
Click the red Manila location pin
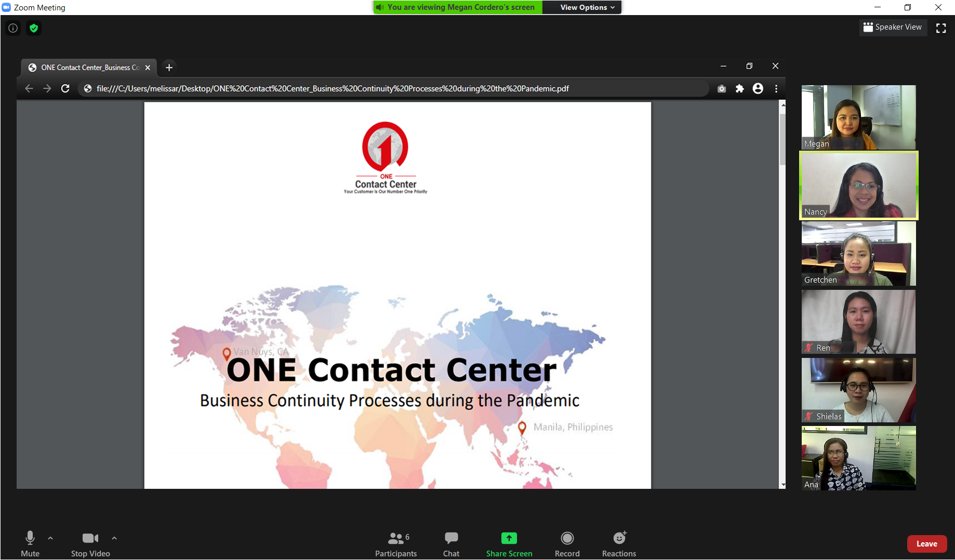pyautogui.click(x=522, y=428)
